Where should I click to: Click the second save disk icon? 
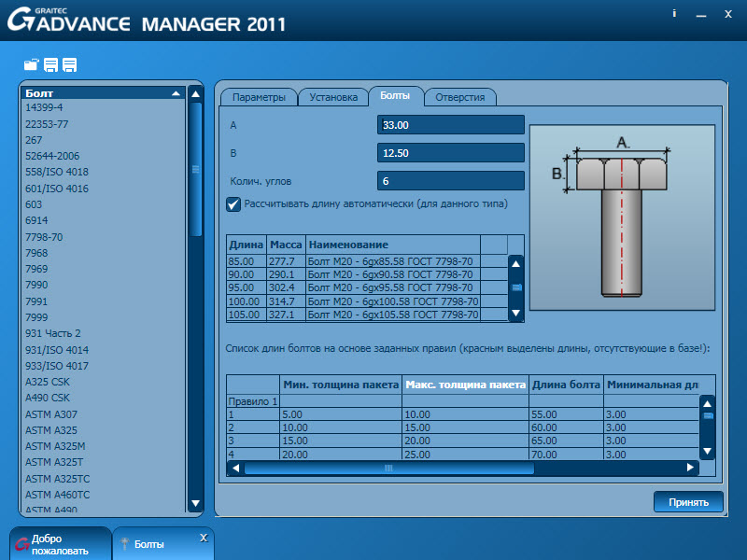[x=69, y=64]
